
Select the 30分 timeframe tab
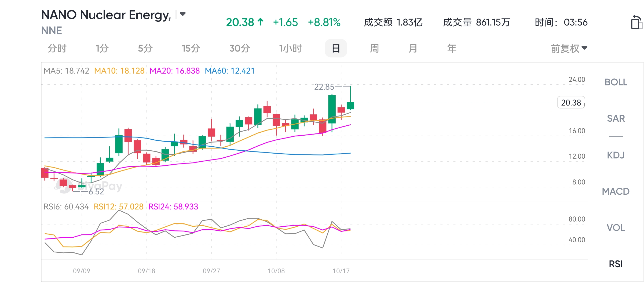pos(240,48)
